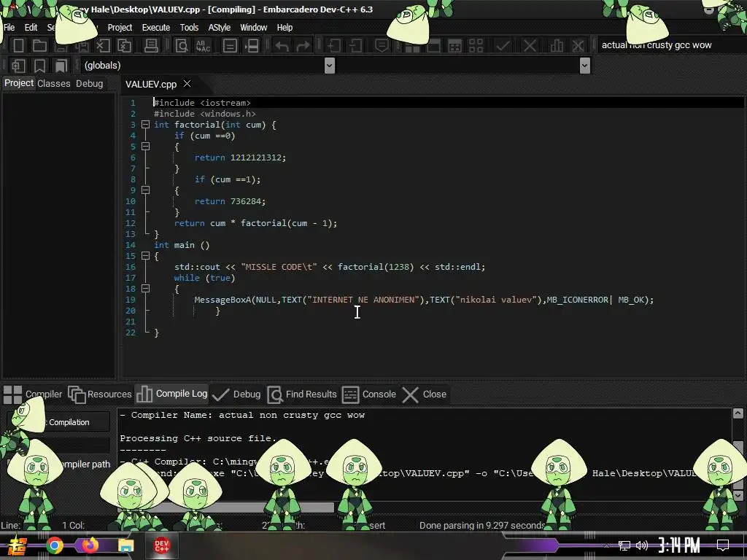747x560 pixels.
Task: Click the Open file folder icon
Action: 39,46
